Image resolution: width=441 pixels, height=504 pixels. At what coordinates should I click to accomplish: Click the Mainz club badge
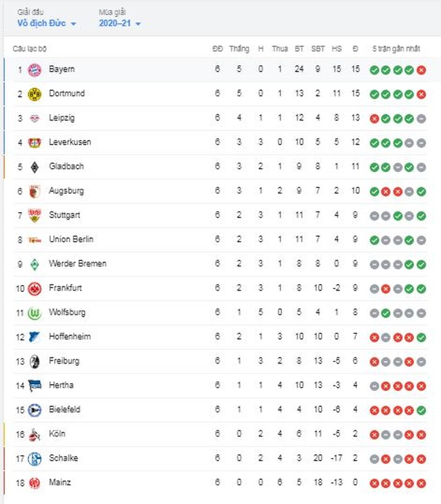click(x=34, y=483)
